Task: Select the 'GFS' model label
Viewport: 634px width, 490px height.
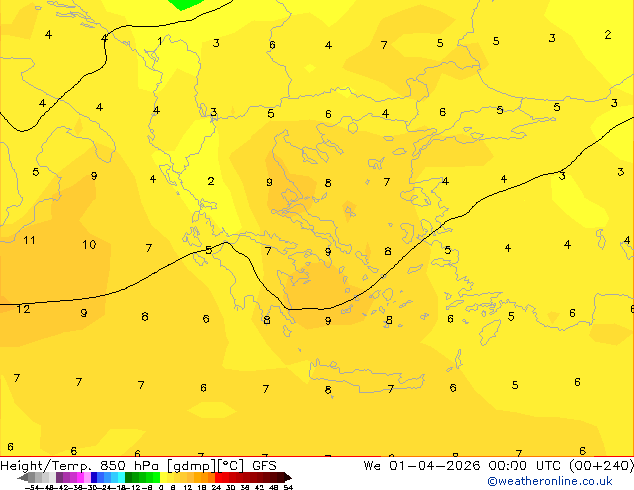Action: pyautogui.click(x=264, y=466)
